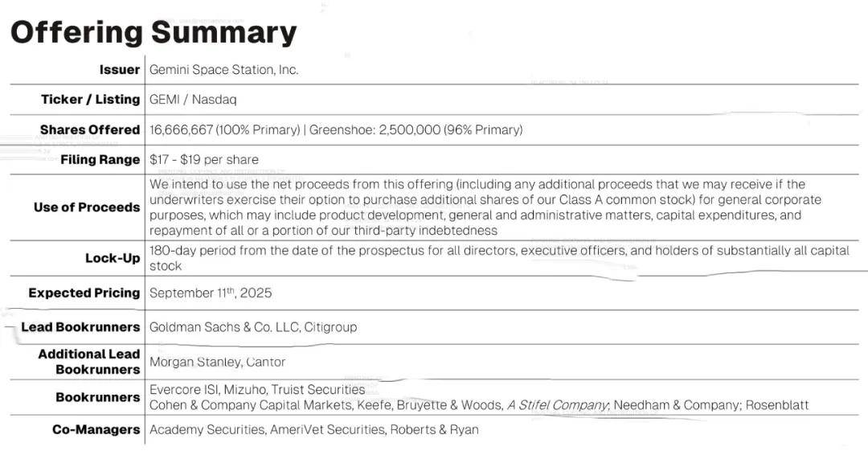The height and width of the screenshot is (451, 868).
Task: Click the Expected Pricing label
Action: point(84,293)
